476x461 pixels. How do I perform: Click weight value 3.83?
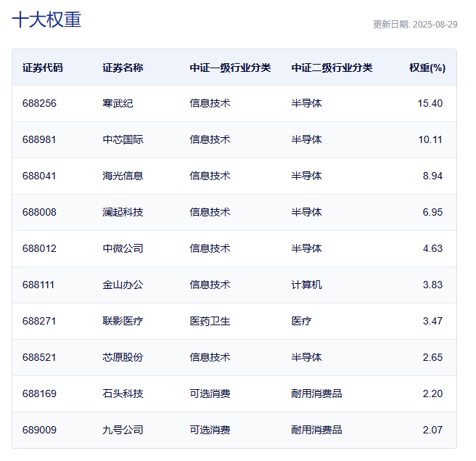(x=432, y=285)
